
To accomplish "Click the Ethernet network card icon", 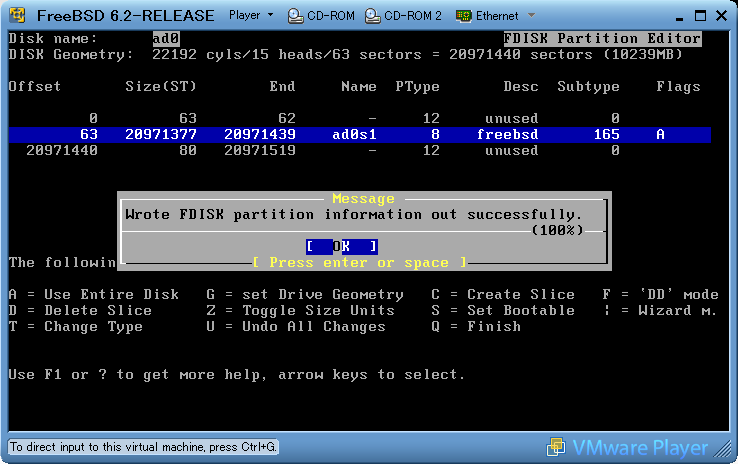I will click(x=463, y=16).
